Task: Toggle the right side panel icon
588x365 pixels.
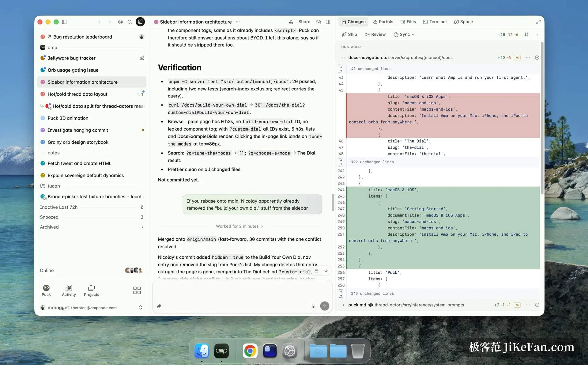Action: tap(328, 22)
